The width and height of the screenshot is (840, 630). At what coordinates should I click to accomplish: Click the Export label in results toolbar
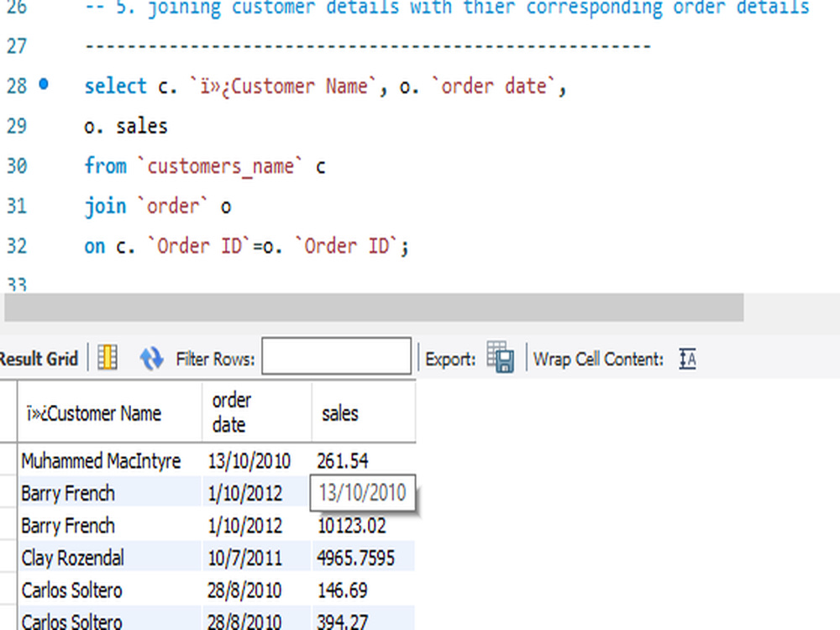[450, 359]
